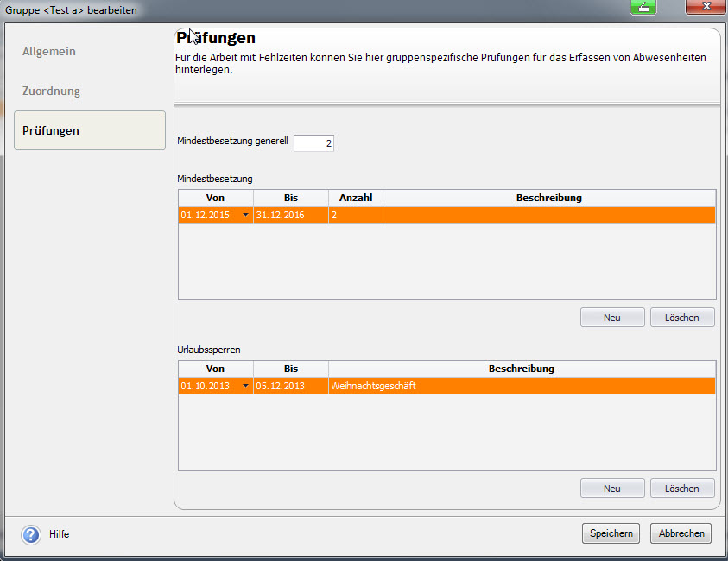The image size is (728, 561).
Task: Delete the Urlaubssperren entry with Löschen
Action: [x=681, y=489]
